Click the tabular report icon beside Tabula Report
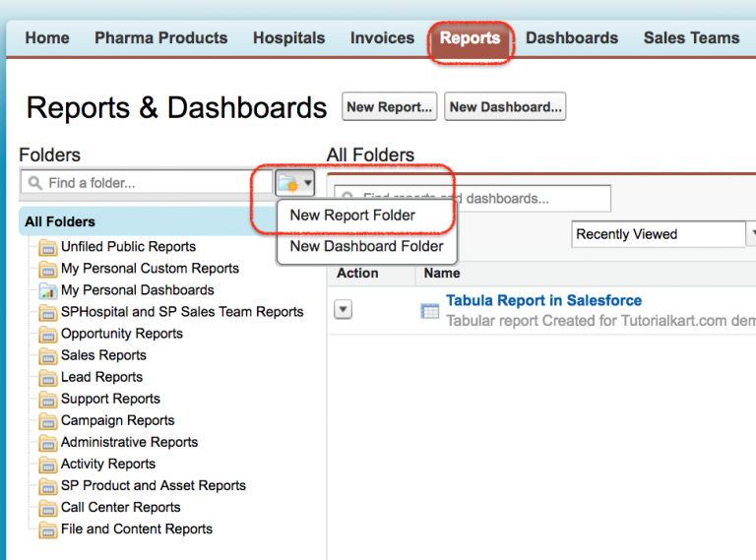This screenshot has width=756, height=560. (429, 311)
